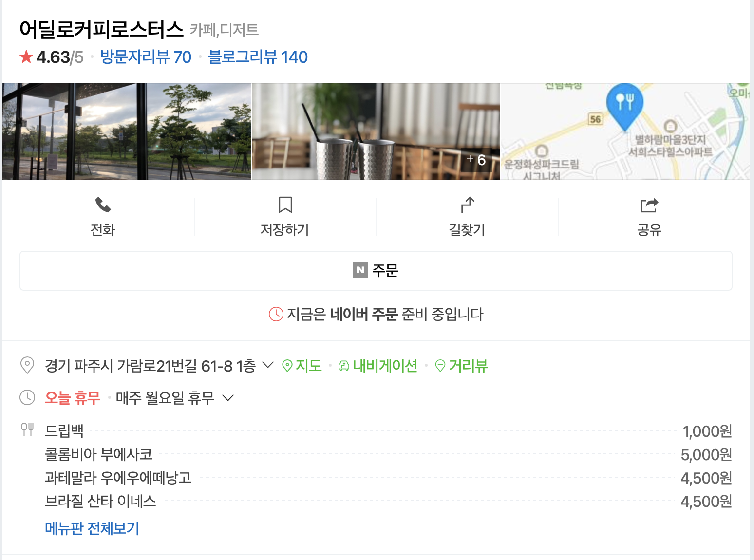The image size is (754, 560).
Task: View 방문자리뷰 70 visitor reviews
Action: 146,57
